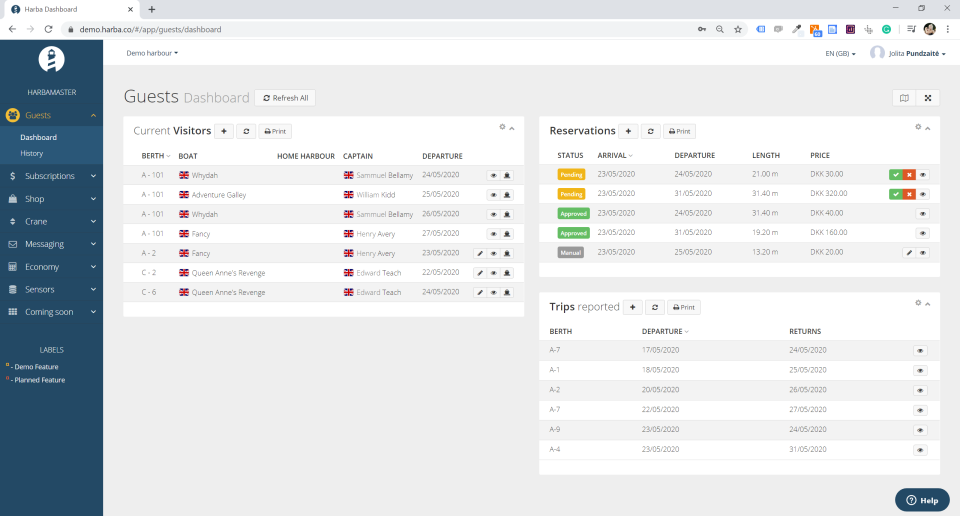This screenshot has width=960, height=516.
Task: Sort visitors by BERTH column
Action: pos(156,156)
